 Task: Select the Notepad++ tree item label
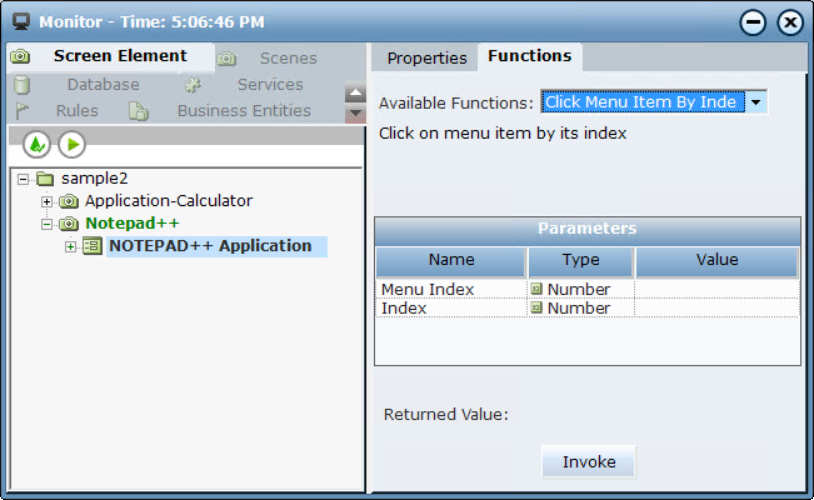pos(132,223)
